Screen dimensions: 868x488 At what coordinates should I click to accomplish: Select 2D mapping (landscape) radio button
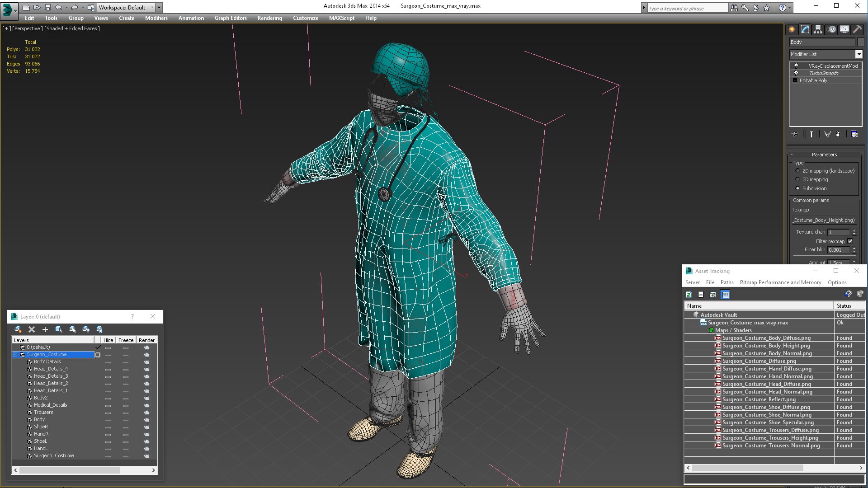click(x=798, y=171)
